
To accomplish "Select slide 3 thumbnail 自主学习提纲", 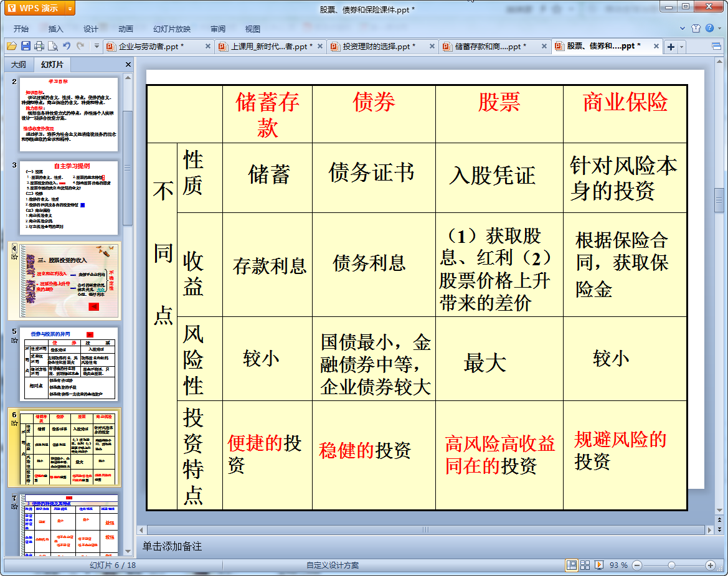I will (69, 198).
